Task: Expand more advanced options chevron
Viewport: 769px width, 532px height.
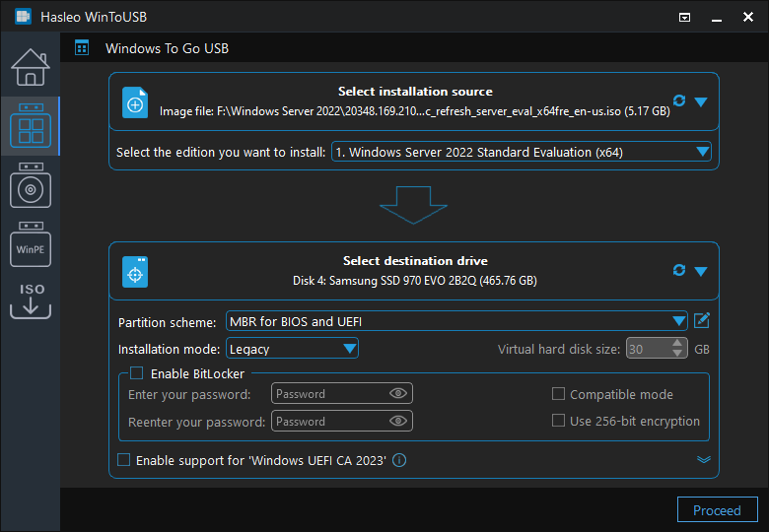Action: pos(704,459)
